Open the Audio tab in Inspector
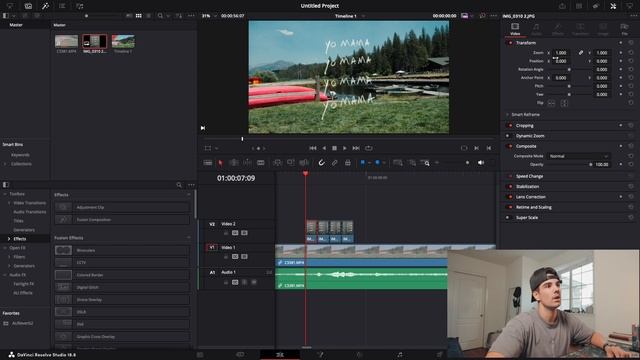Image resolution: width=640 pixels, height=360 pixels. pyautogui.click(x=537, y=29)
